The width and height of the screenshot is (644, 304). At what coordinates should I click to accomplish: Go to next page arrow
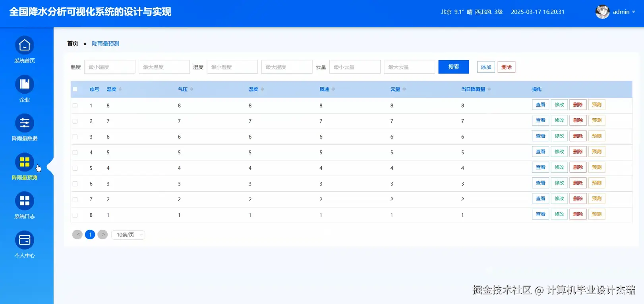click(x=102, y=235)
